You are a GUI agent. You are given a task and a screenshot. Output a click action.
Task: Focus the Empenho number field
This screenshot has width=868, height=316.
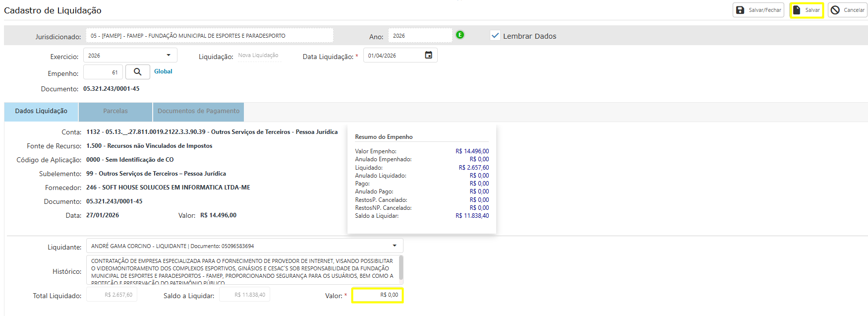(x=103, y=72)
